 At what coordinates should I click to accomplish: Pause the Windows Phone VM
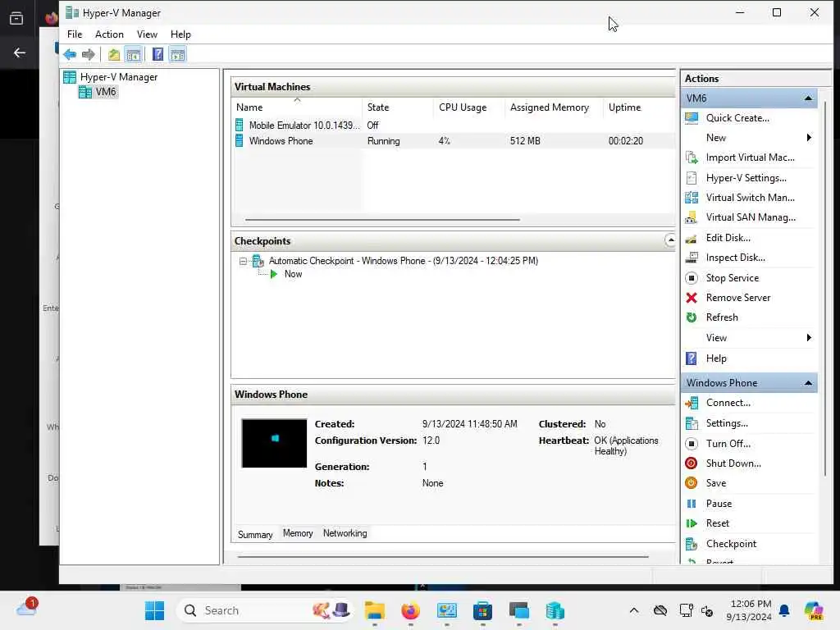(x=719, y=504)
